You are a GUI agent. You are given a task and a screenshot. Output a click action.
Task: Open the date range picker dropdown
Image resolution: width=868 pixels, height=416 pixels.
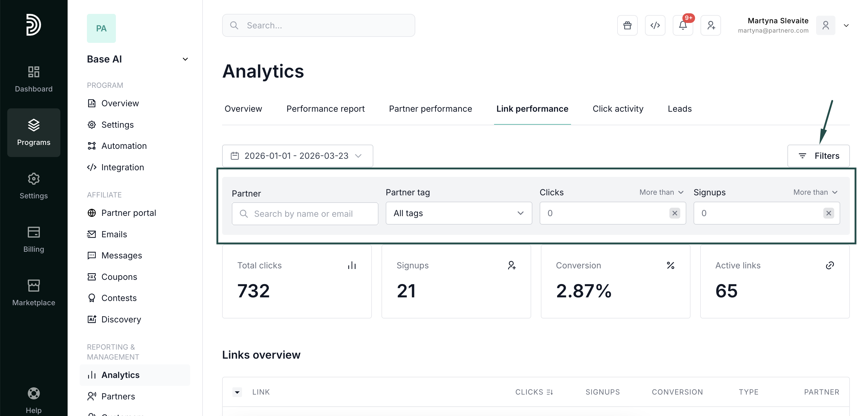click(x=297, y=156)
